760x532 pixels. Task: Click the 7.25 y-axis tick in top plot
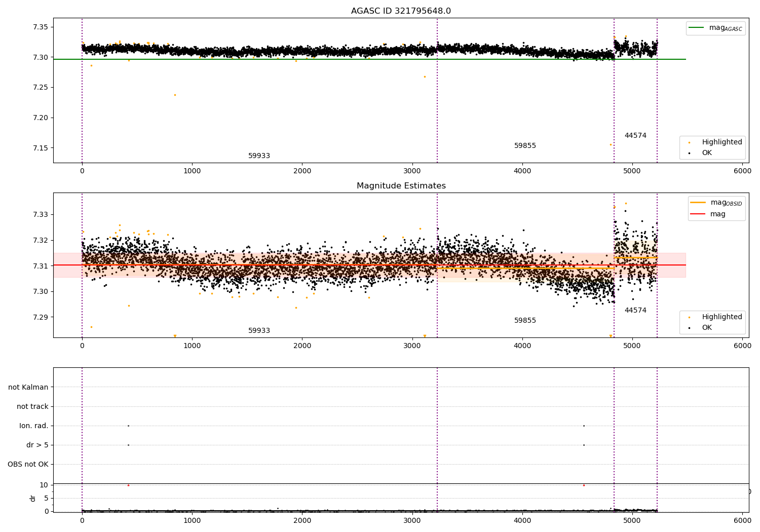tap(40, 88)
